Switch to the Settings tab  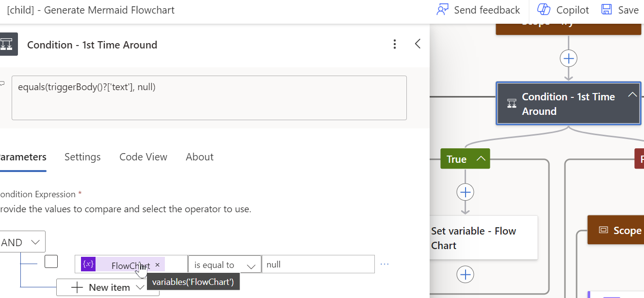click(82, 157)
